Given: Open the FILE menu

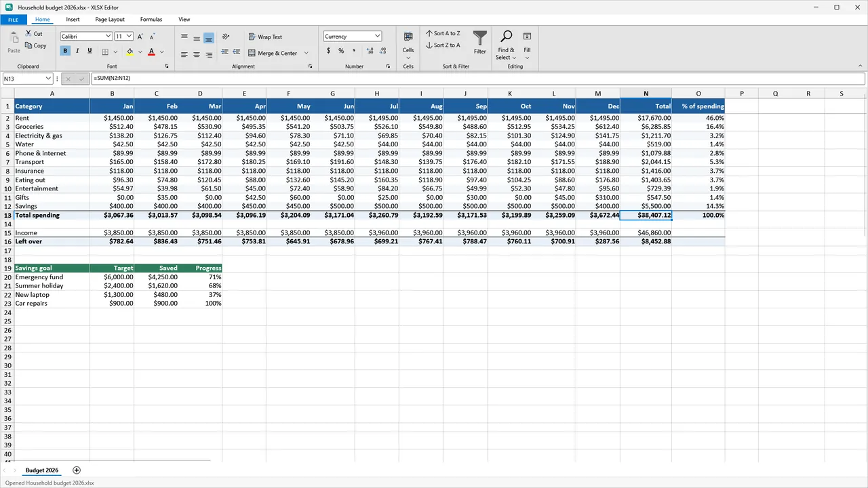Looking at the screenshot, I should point(14,20).
